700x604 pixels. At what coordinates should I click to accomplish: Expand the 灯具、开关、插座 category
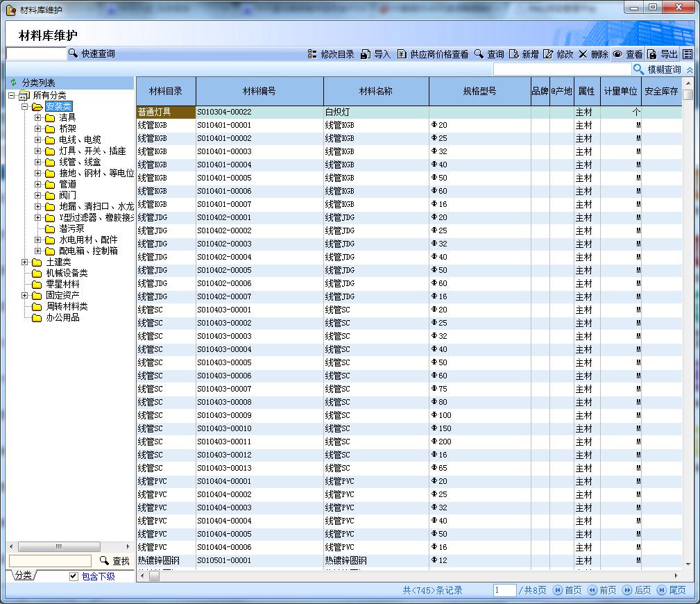38,151
